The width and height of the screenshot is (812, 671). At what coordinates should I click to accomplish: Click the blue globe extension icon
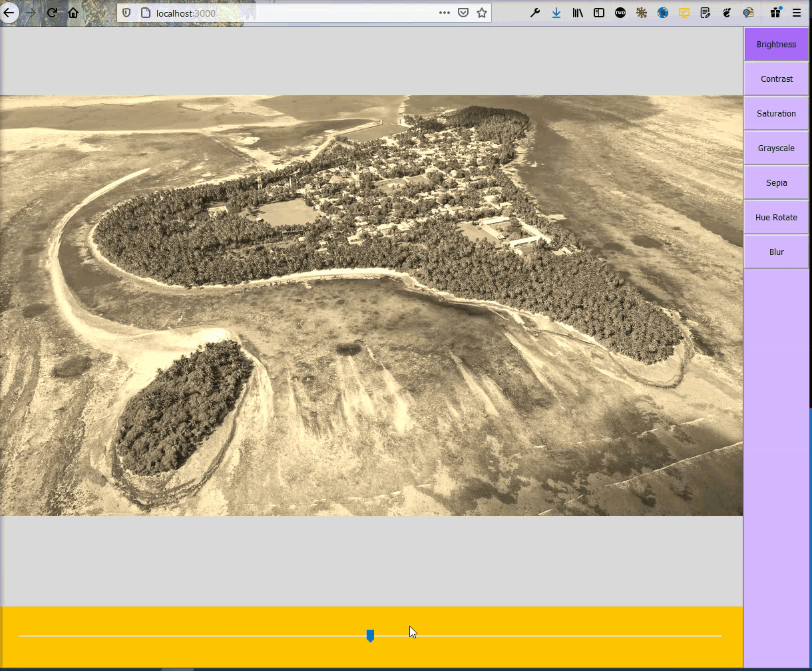pyautogui.click(x=663, y=13)
